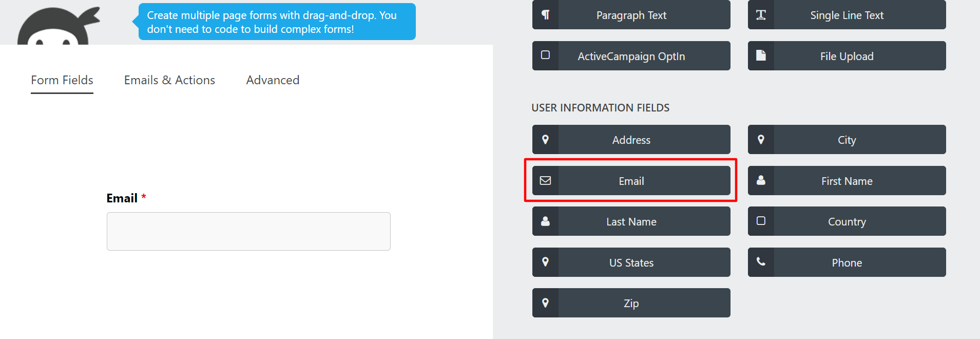The height and width of the screenshot is (339, 980).
Task: Add the Phone field to form
Action: [x=847, y=262]
